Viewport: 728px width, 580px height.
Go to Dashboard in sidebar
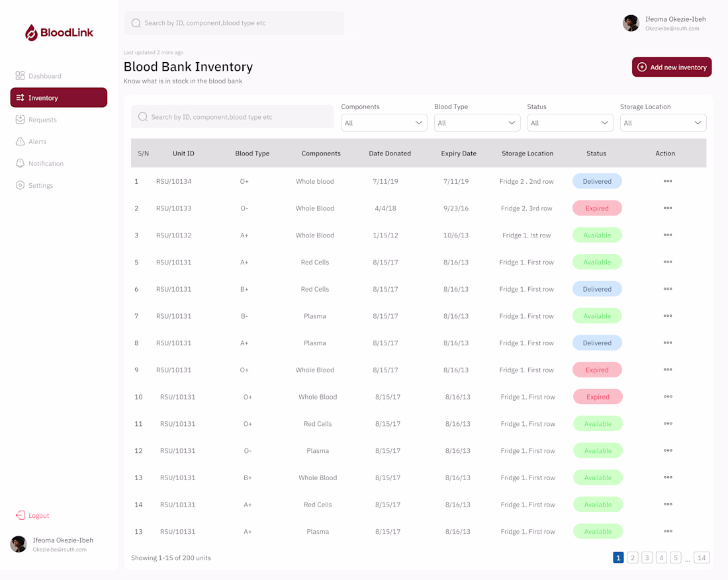pos(44,75)
